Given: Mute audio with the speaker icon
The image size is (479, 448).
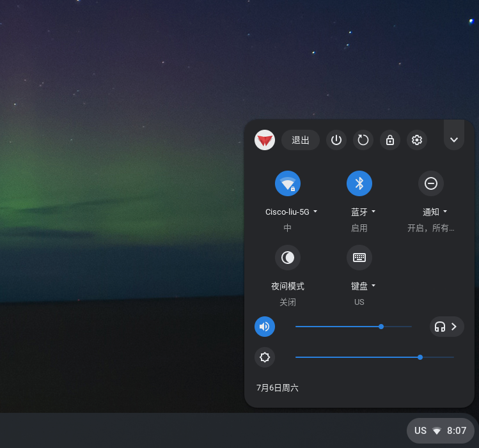Looking at the screenshot, I should click(265, 327).
